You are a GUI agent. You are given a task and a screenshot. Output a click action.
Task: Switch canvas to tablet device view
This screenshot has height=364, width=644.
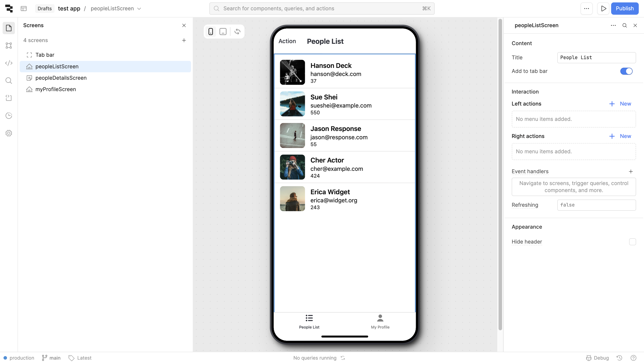223,32
